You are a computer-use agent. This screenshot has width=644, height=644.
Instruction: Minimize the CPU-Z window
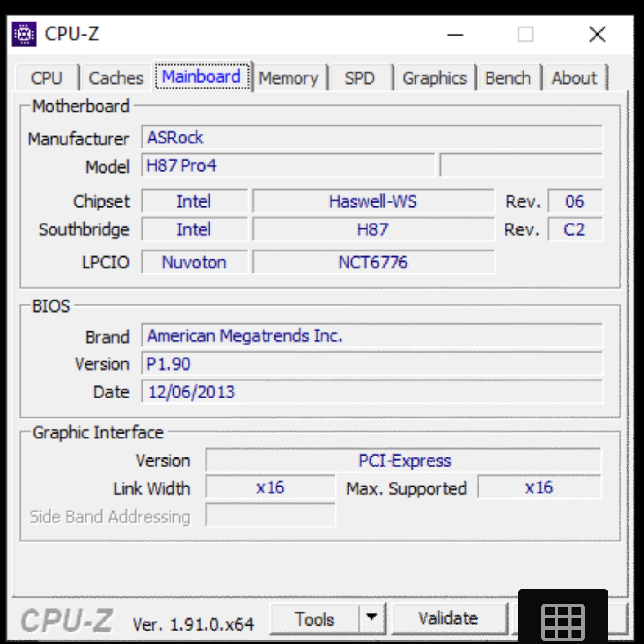pos(455,35)
